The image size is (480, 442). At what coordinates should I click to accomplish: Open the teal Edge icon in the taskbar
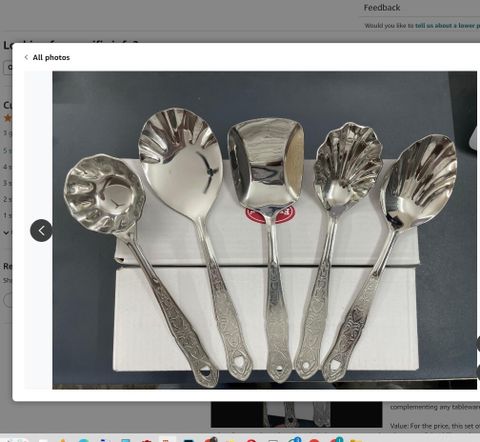tap(84, 440)
